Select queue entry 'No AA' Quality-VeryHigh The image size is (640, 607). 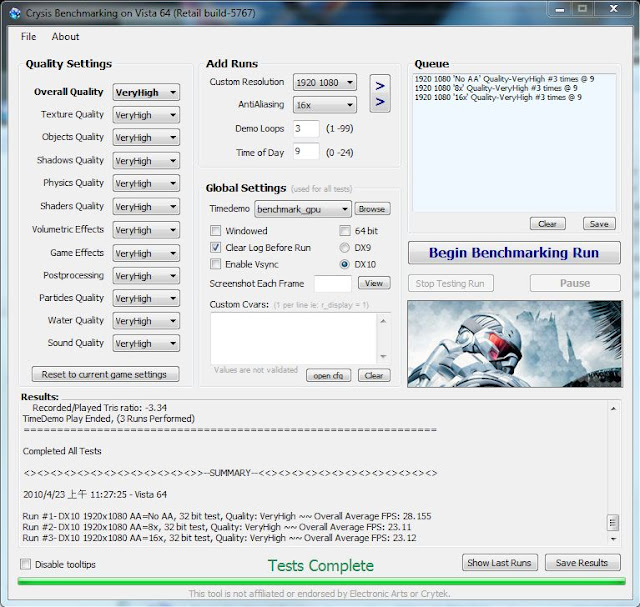pos(504,79)
